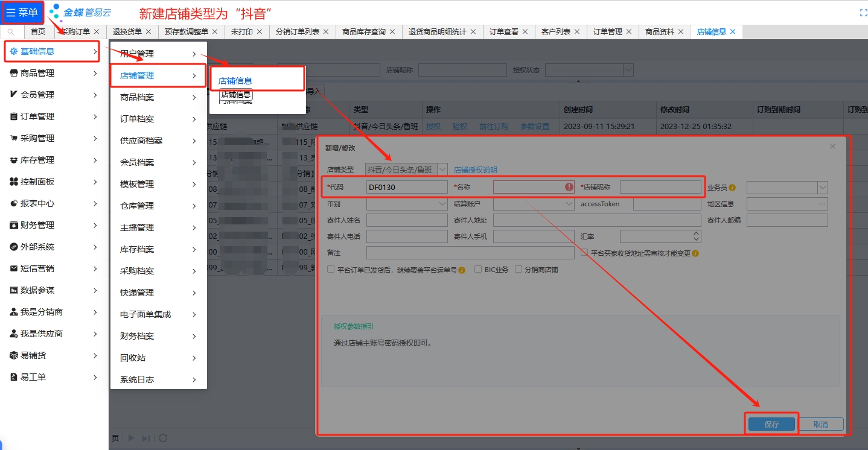Enable the BIC业务 checkbox

click(478, 270)
